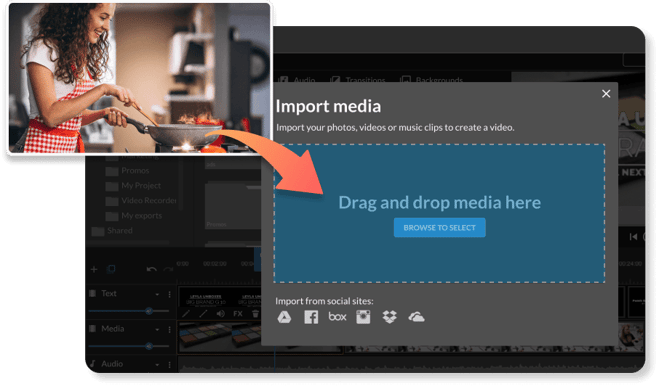Open the Media track kebab menu
Viewport: 659px width, 386px height.
pos(169,330)
